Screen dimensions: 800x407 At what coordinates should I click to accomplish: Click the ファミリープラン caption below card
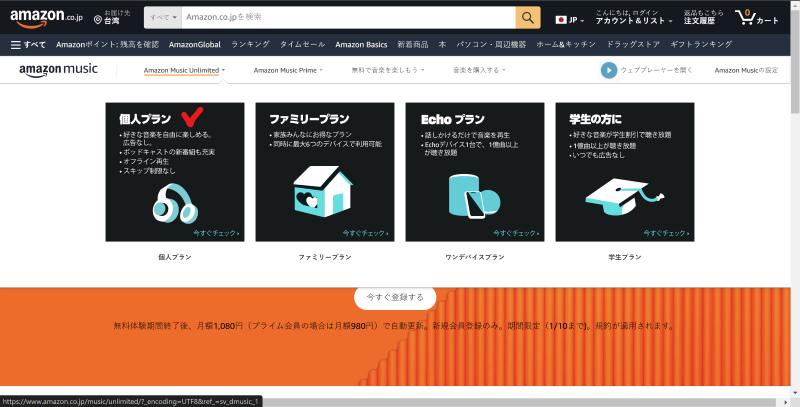click(325, 257)
